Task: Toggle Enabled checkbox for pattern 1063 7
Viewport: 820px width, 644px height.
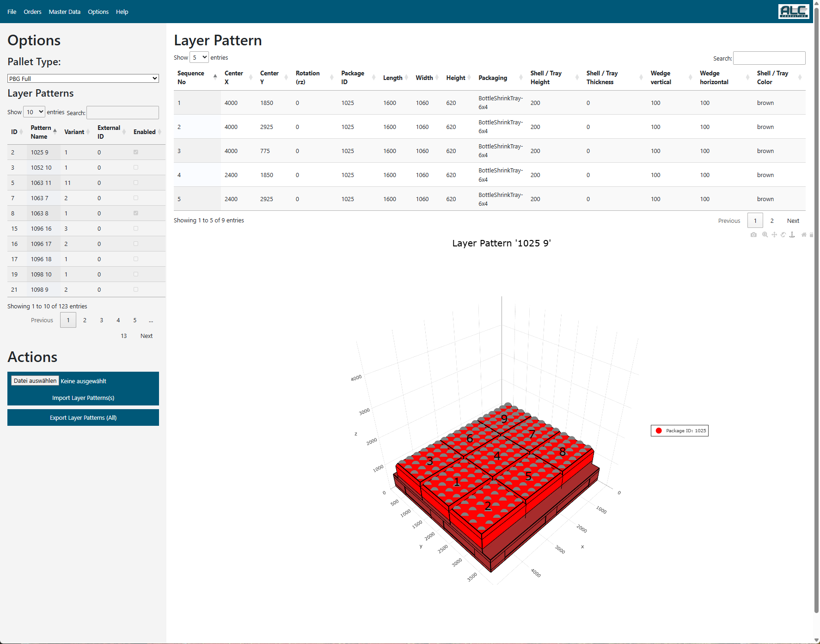Action: 136,198
